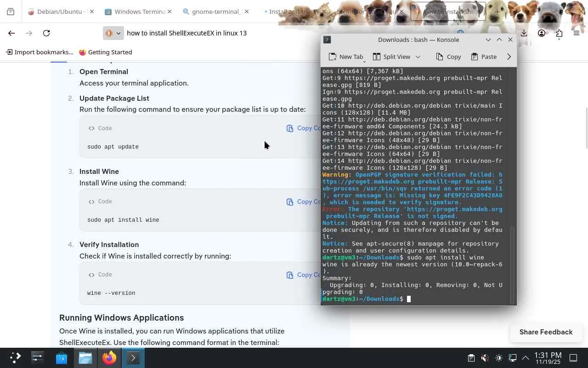This screenshot has height=368, width=588.
Task: Open the network tray icon
Action: (x=513, y=358)
